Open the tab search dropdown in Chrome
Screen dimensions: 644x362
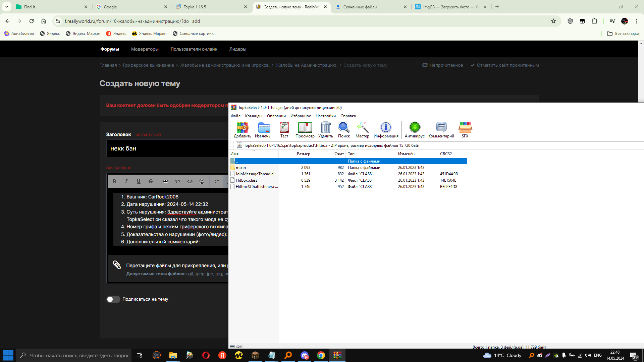pyautogui.click(x=7, y=7)
